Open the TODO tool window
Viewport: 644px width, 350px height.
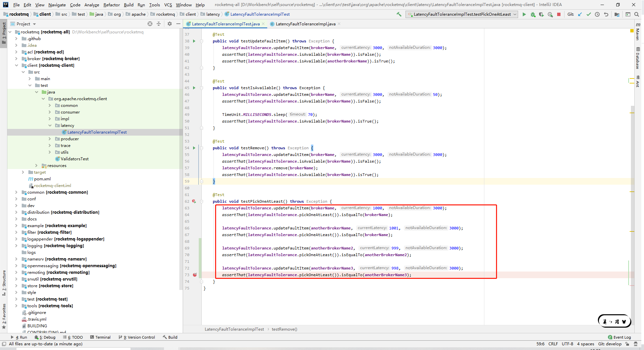tap(73, 337)
